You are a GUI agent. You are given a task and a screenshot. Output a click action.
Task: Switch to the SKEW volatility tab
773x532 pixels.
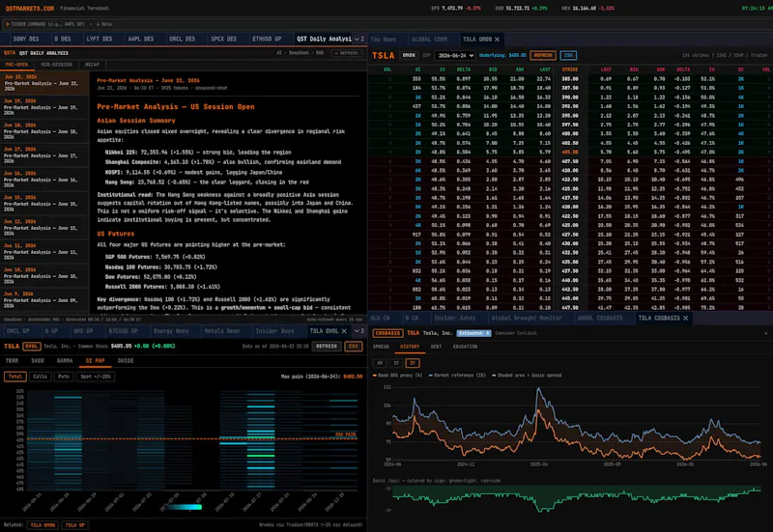click(x=38, y=361)
